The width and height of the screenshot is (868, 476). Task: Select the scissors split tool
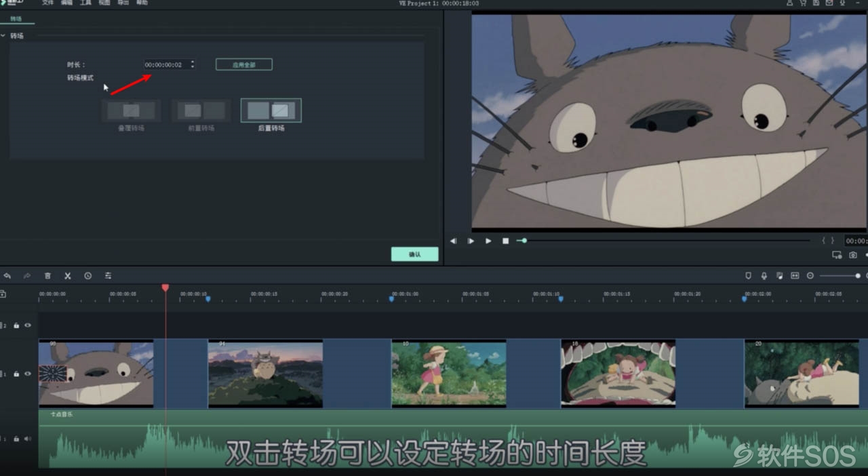[x=68, y=276]
